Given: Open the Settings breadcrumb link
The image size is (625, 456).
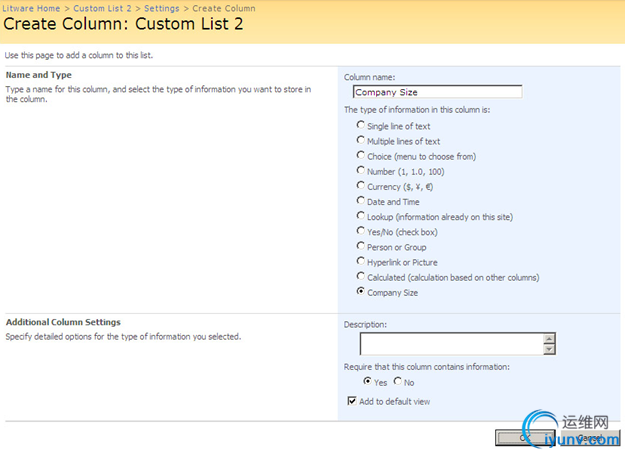Looking at the screenshot, I should coord(162,8).
